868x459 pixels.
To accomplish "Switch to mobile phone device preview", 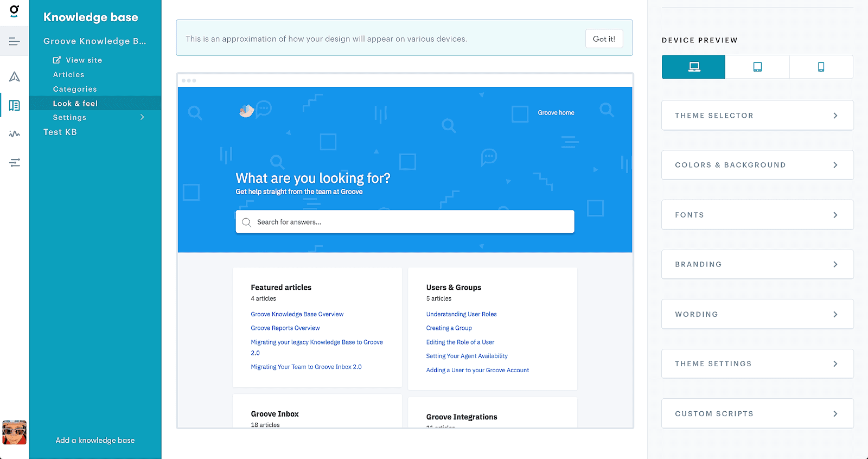I will 821,67.
